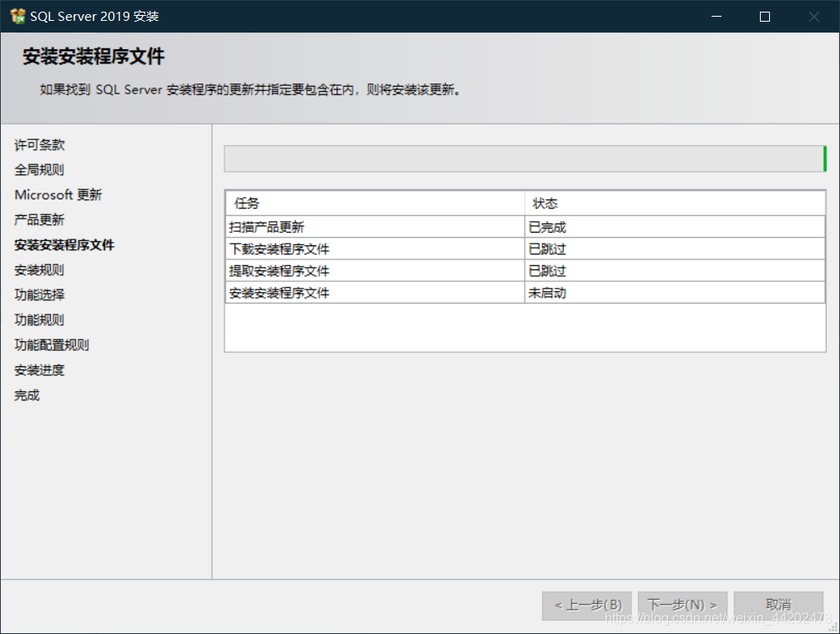Maximize the SQL Server 2019 setup window

[x=765, y=16]
